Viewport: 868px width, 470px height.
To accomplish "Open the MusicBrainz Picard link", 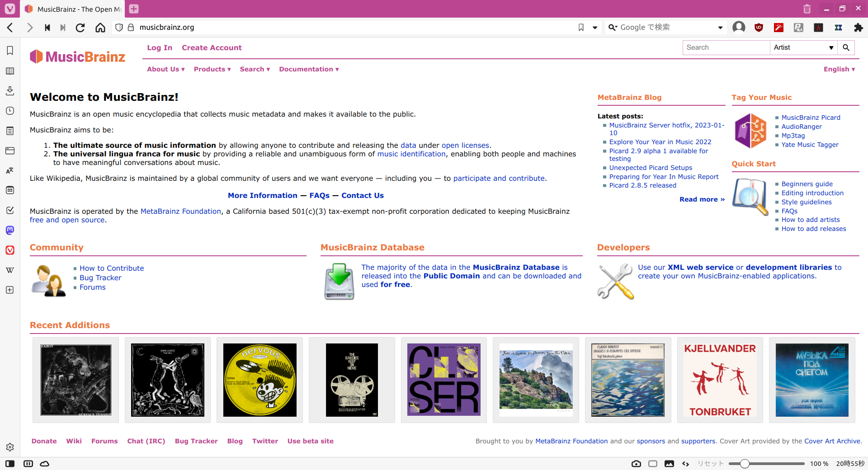I will coord(811,117).
